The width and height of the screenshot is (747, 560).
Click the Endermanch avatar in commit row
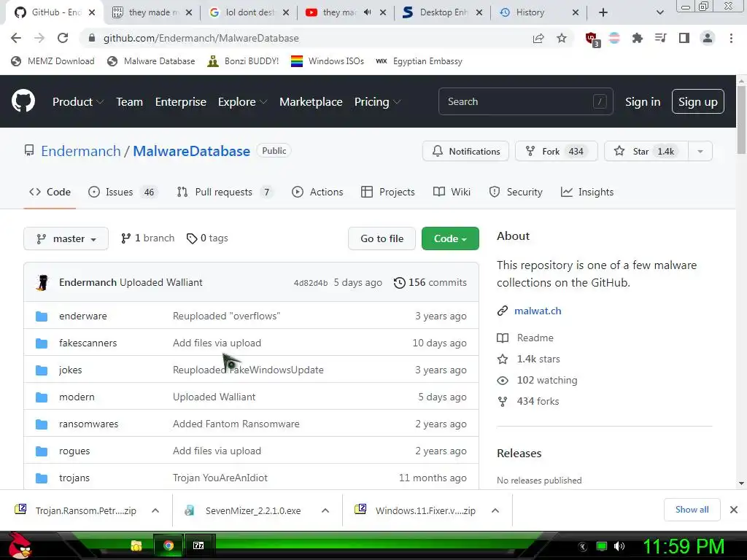[x=42, y=282]
